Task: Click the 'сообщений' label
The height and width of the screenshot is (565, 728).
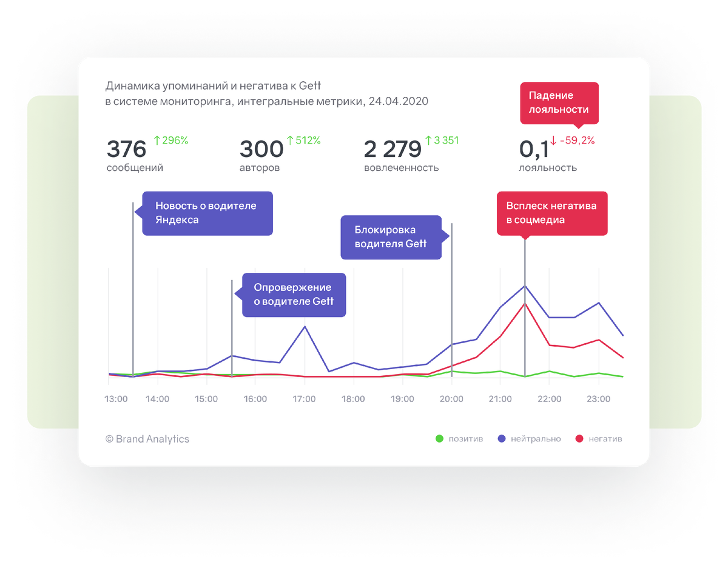Action: click(x=135, y=168)
